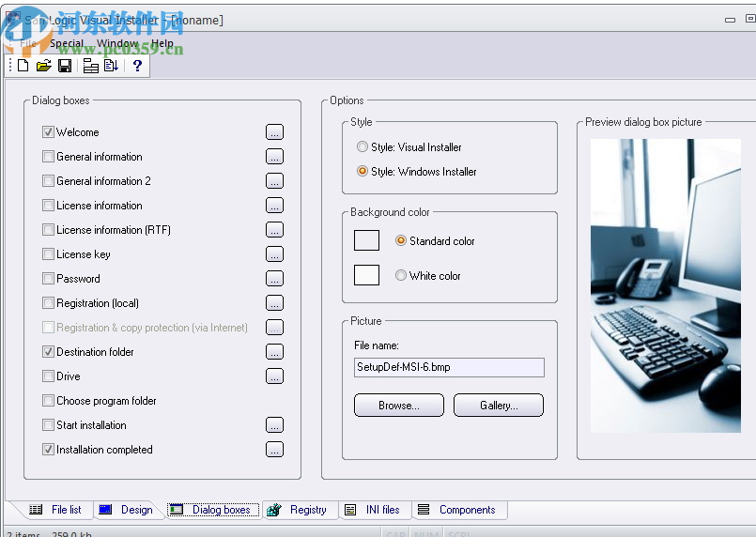Image resolution: width=756 pixels, height=537 pixels.
Task: Switch to the INI files tab
Action: pyautogui.click(x=373, y=510)
